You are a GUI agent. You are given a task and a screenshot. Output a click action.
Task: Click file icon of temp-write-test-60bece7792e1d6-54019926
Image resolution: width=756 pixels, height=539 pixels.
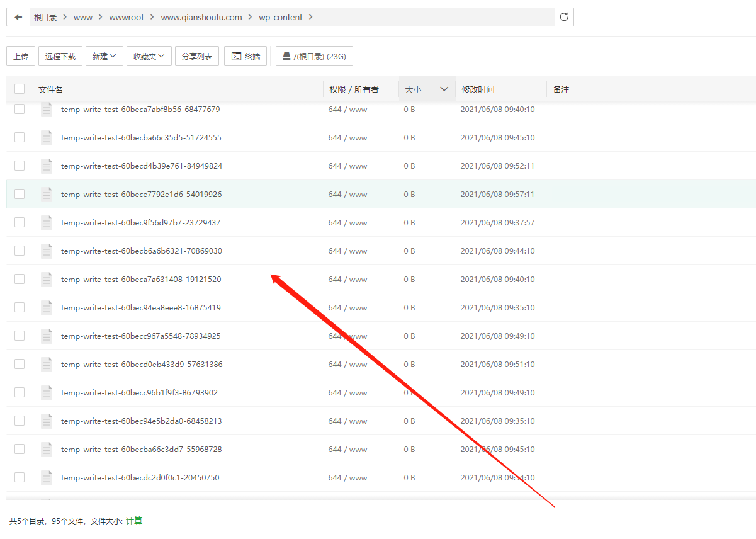tap(47, 195)
